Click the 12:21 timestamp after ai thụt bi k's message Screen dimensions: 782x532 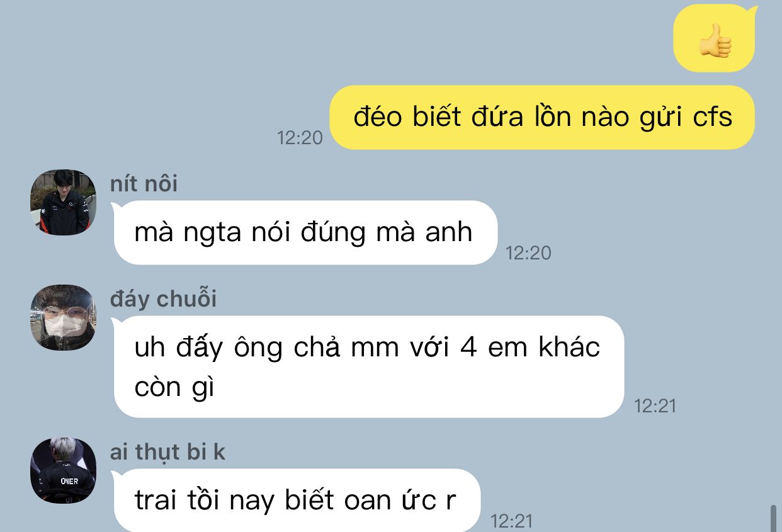[x=511, y=521]
